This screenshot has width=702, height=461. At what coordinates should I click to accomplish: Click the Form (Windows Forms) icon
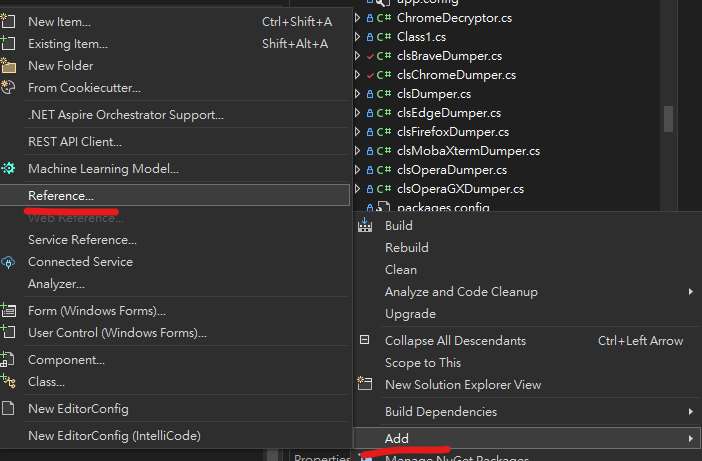pos(9,310)
